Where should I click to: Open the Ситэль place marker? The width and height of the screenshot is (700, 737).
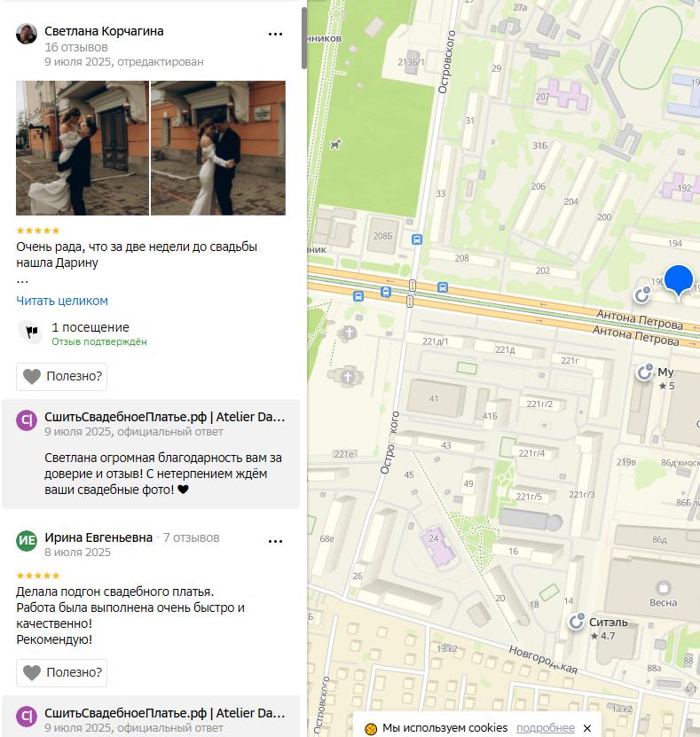[578, 622]
